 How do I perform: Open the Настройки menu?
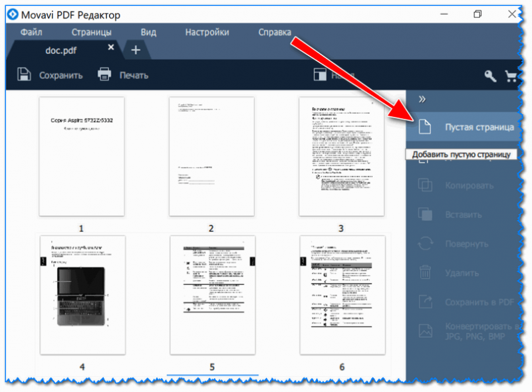point(207,32)
